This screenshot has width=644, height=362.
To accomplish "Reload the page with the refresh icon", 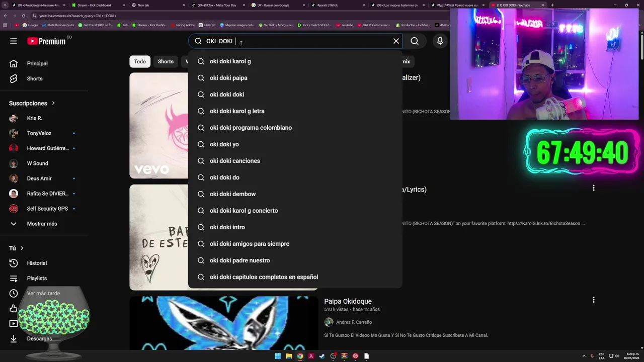I will point(23,16).
